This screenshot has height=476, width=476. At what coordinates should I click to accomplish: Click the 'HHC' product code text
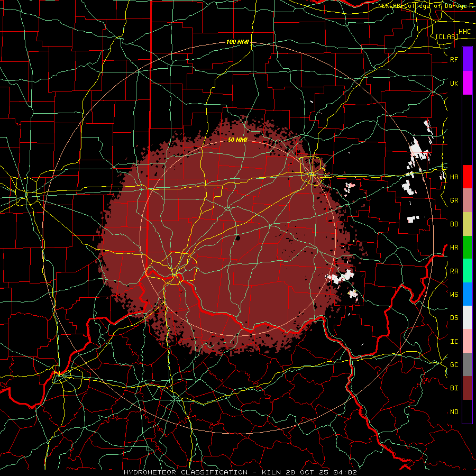pyautogui.click(x=464, y=32)
